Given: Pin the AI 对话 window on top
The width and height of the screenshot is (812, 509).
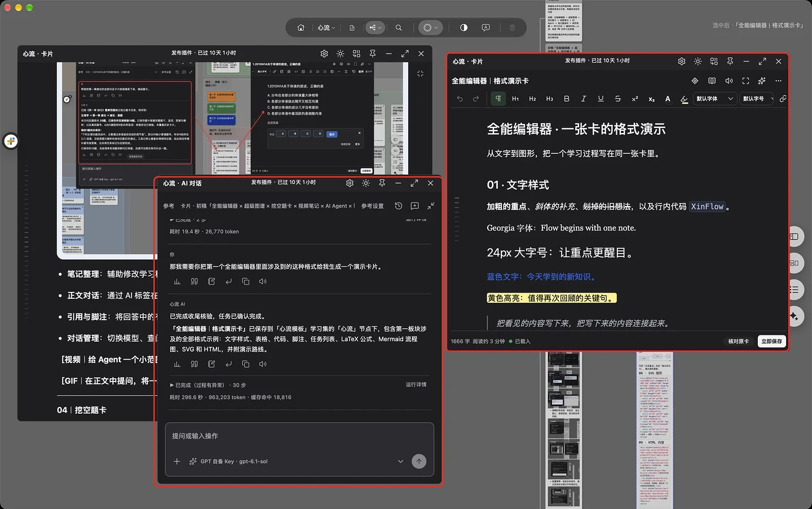Looking at the screenshot, I should click(x=382, y=183).
